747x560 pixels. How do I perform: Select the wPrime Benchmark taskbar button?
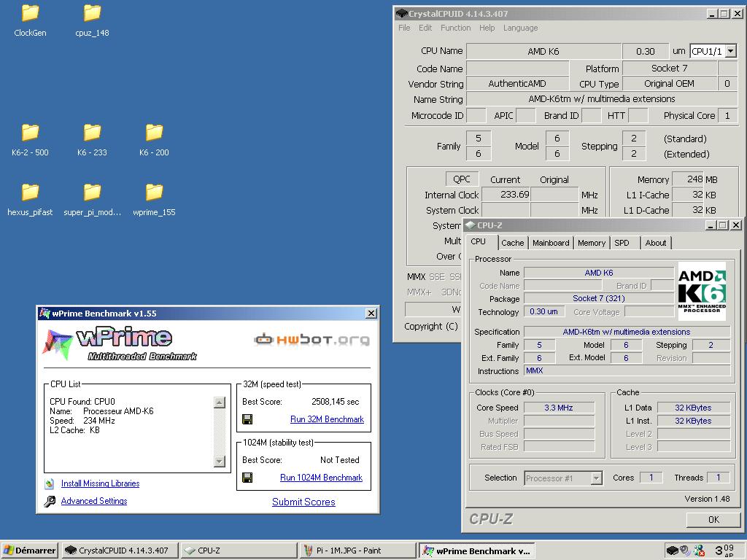(x=476, y=551)
